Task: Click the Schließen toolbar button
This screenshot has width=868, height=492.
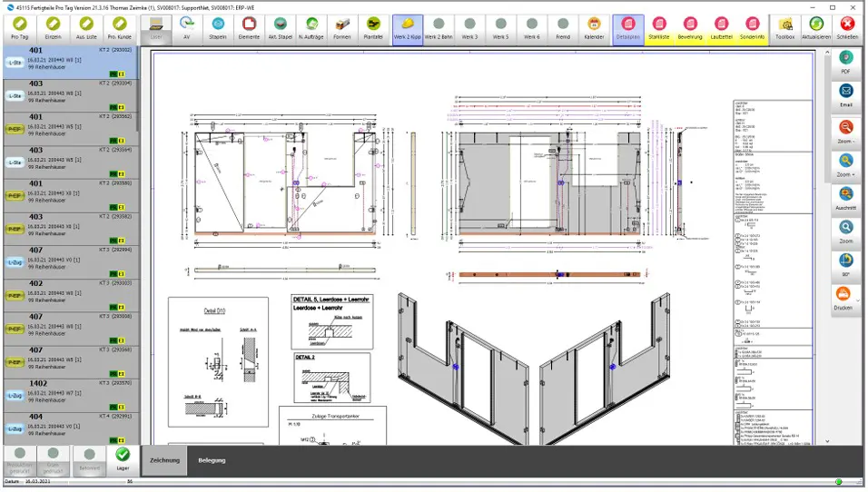Action: pyautogui.click(x=847, y=28)
